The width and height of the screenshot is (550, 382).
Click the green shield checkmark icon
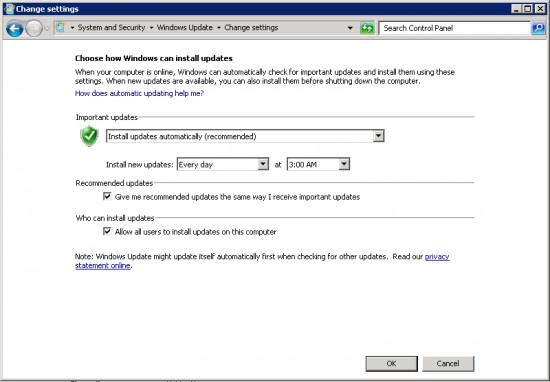[x=89, y=136]
